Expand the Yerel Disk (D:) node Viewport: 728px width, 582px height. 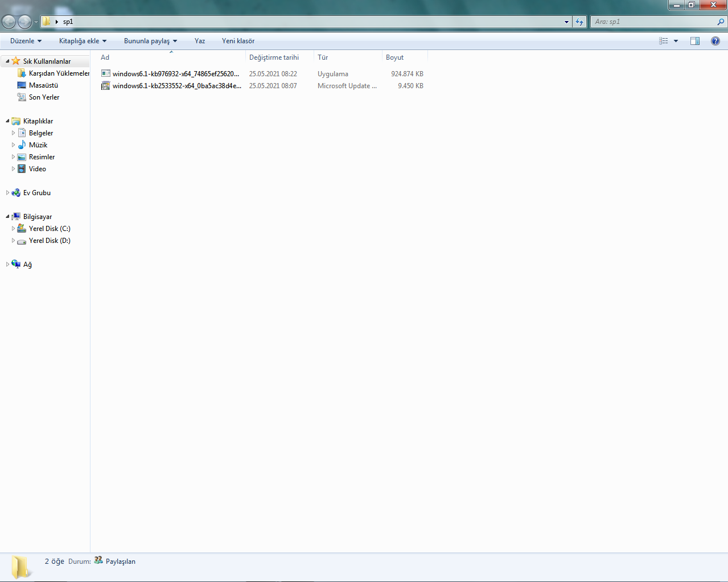(x=13, y=241)
